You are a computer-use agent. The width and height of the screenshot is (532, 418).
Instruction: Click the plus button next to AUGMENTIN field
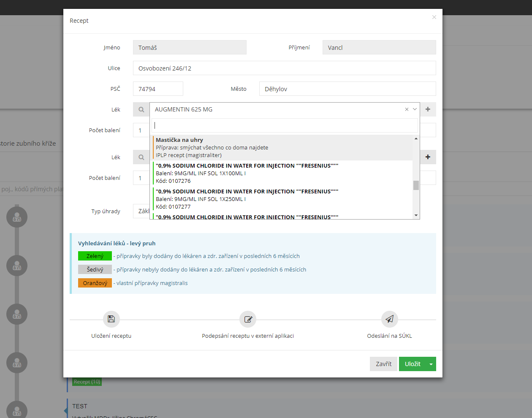[428, 109]
